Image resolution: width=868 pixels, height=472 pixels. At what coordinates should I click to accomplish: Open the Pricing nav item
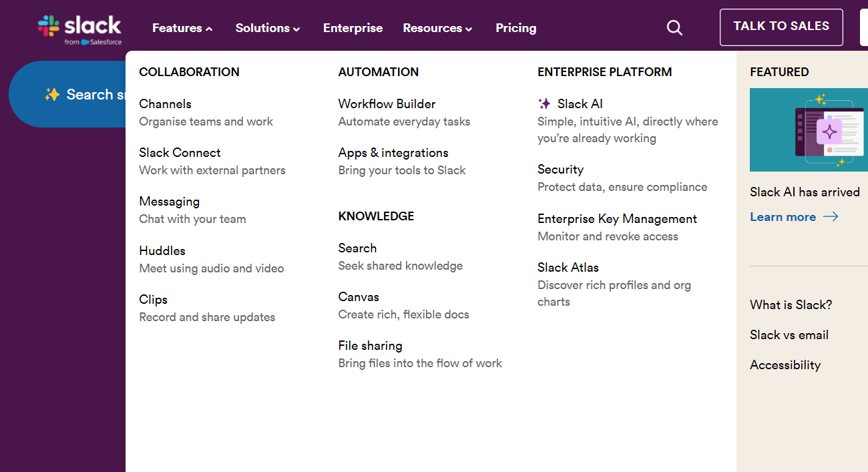coord(515,28)
